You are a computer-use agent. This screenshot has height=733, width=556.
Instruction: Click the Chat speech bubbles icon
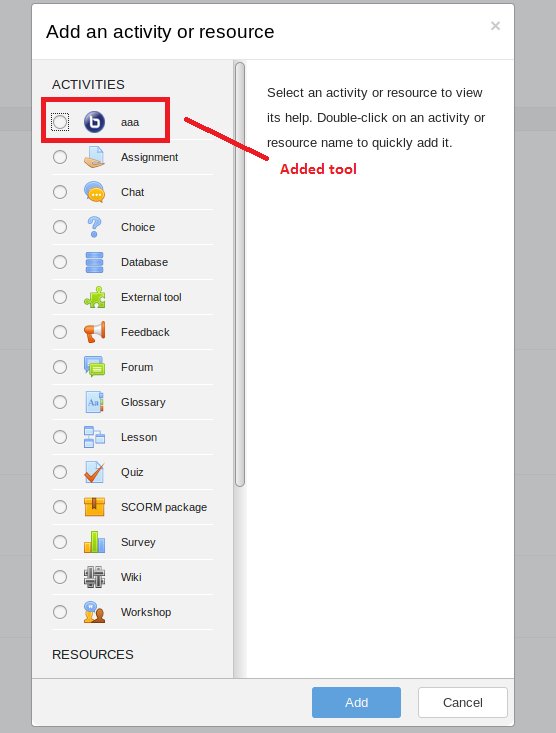click(94, 192)
